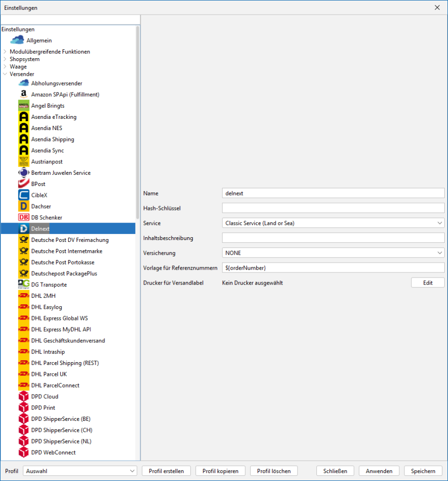Select the Allgemein cloud icon
This screenshot has width=448, height=481.
[17, 40]
